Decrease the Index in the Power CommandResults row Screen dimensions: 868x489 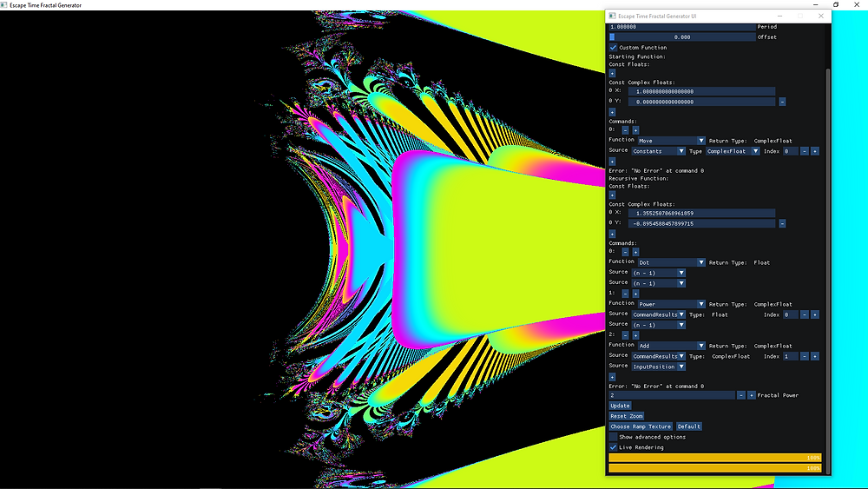(x=805, y=314)
